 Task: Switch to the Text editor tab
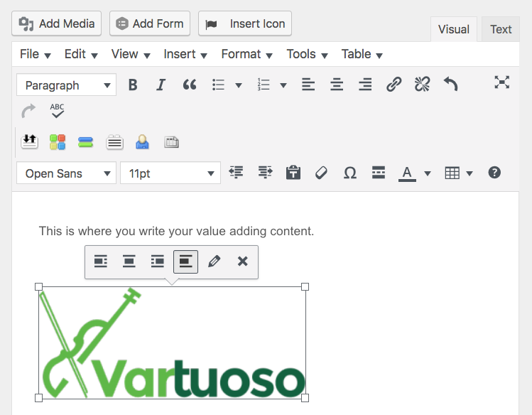(x=501, y=29)
